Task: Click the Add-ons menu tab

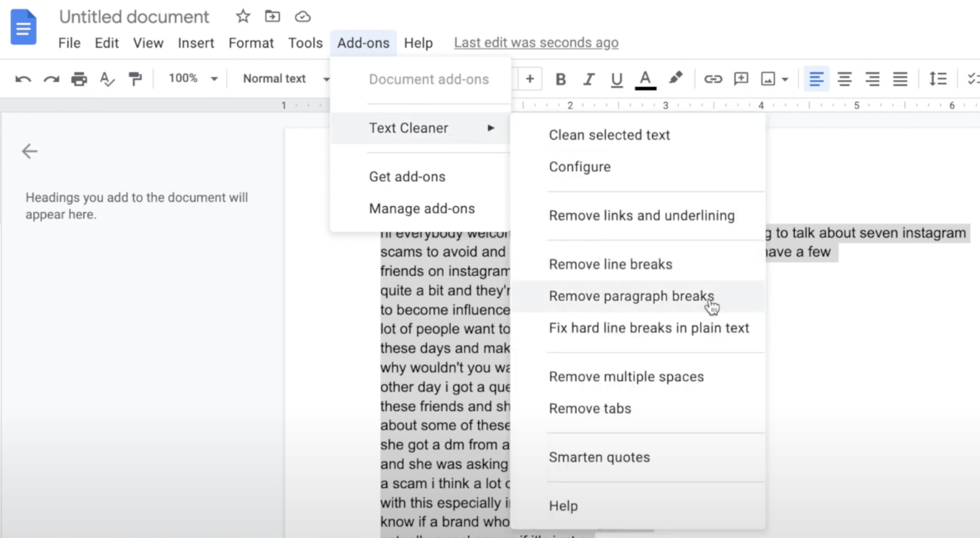Action: pos(363,43)
